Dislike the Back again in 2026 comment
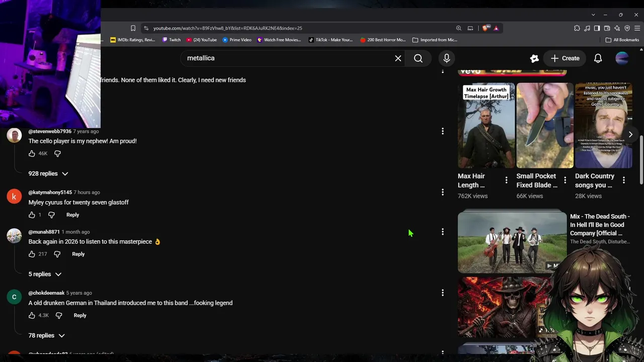This screenshot has width=644, height=362. (57, 254)
